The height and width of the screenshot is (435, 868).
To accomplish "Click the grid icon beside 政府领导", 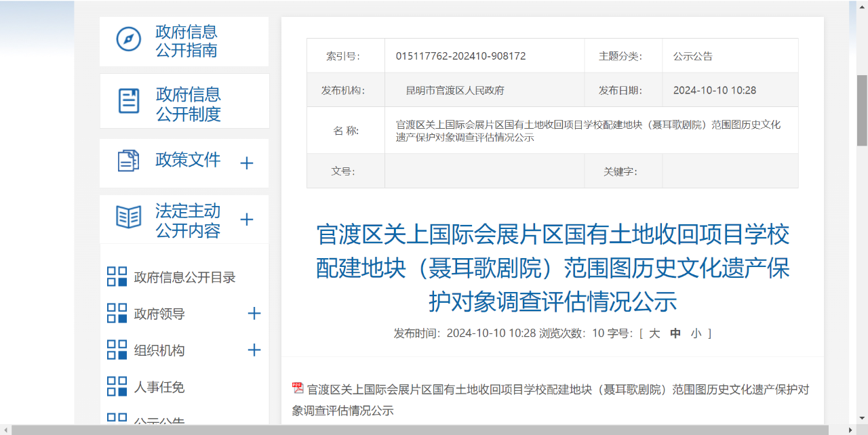I will tap(117, 313).
